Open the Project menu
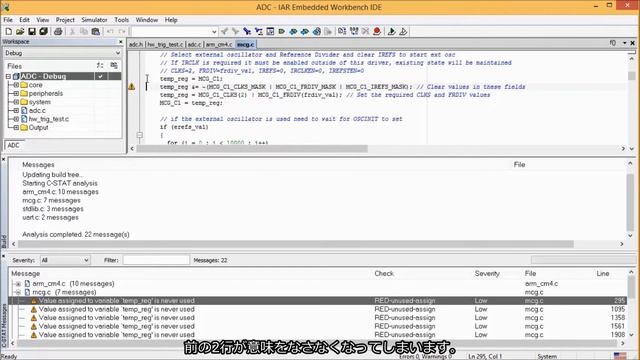Screen dimensions: 640x360 [65, 20]
